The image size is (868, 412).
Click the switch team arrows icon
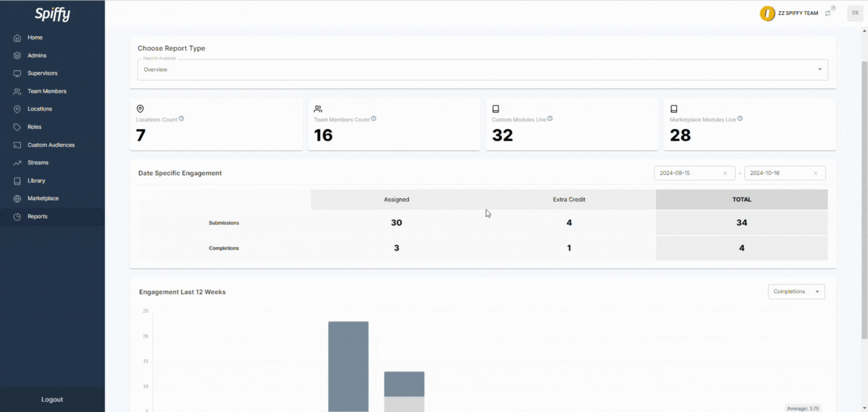828,14
